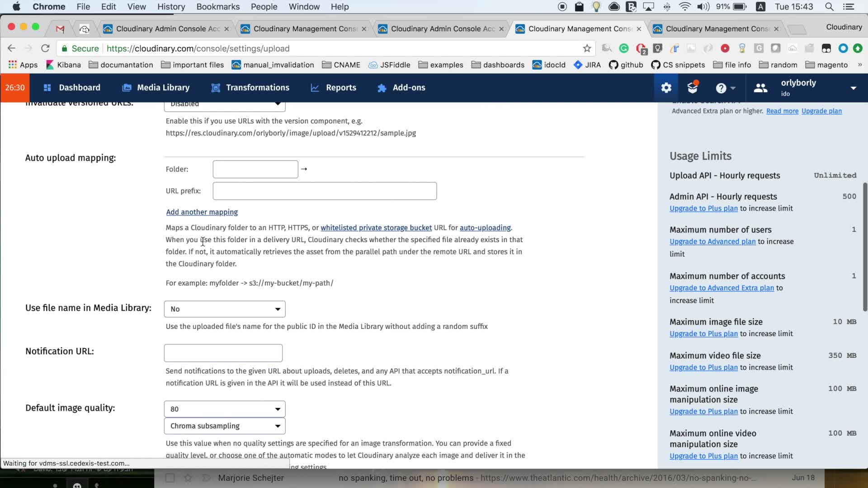This screenshot has width=868, height=488.
Task: Click the Add another mapping link
Action: pos(202,212)
